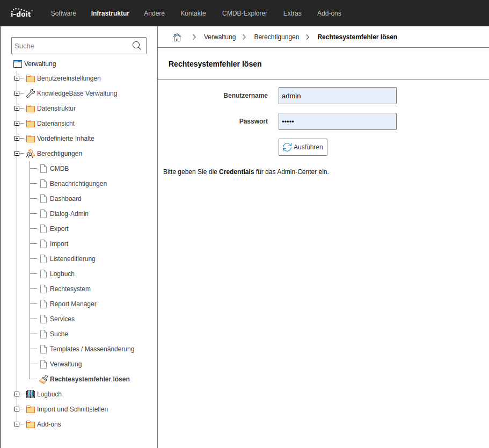
Task: Click the home icon in breadcrumb
Action: [x=177, y=37]
